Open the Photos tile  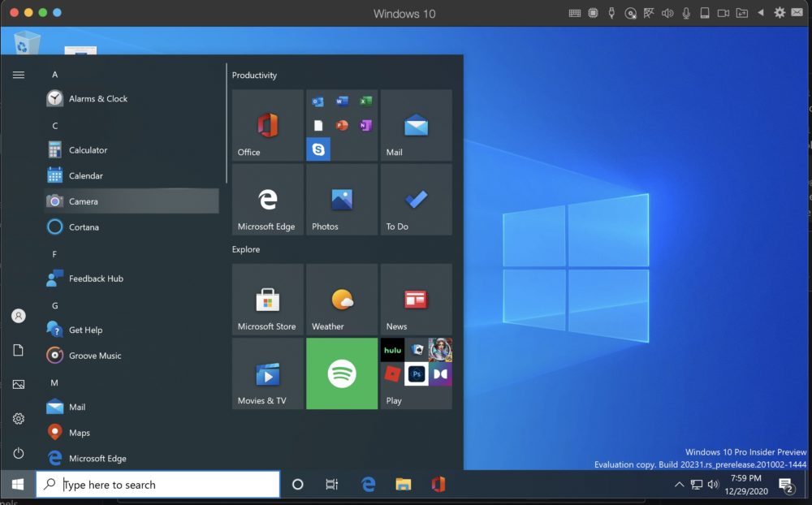click(342, 200)
